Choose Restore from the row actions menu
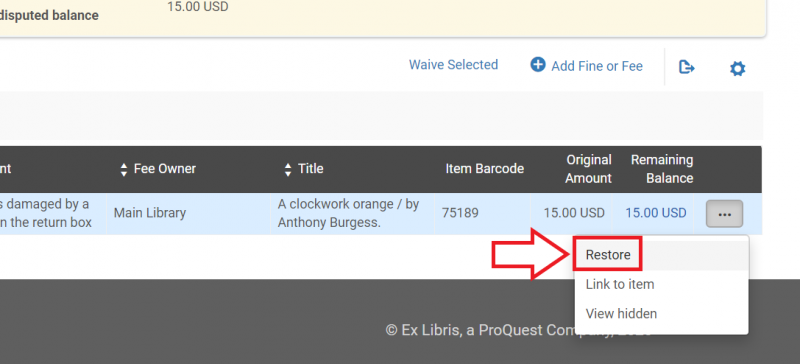This screenshot has width=800, height=364. [608, 255]
